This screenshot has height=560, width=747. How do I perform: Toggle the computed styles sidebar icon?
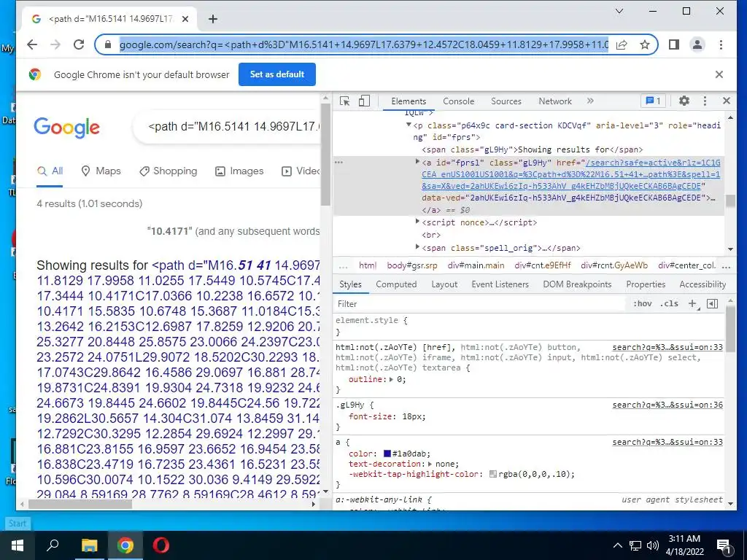click(x=712, y=304)
